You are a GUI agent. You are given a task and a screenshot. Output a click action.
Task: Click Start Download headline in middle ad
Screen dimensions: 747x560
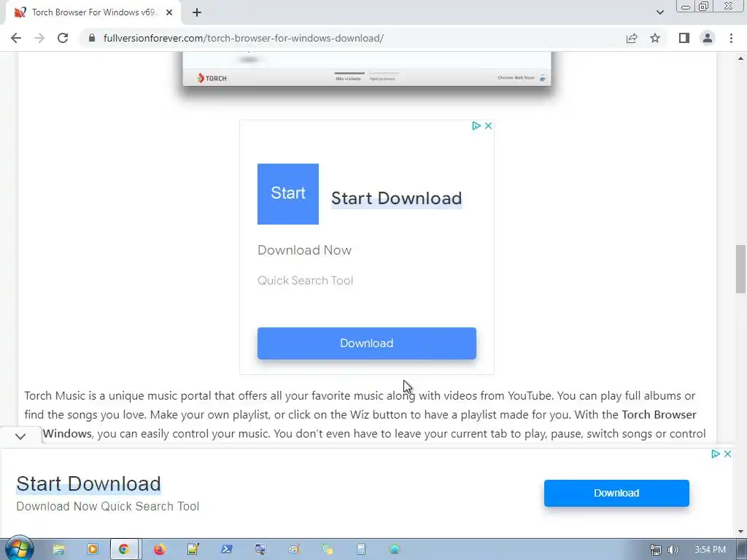coord(396,198)
